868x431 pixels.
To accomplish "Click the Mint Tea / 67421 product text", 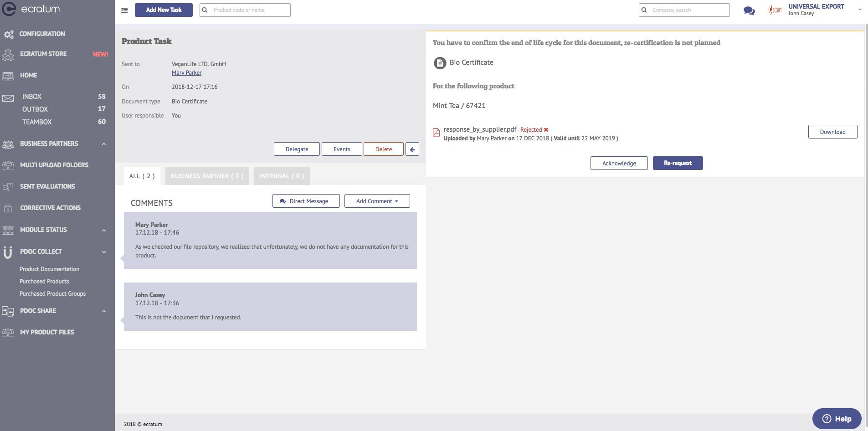I will tap(459, 106).
